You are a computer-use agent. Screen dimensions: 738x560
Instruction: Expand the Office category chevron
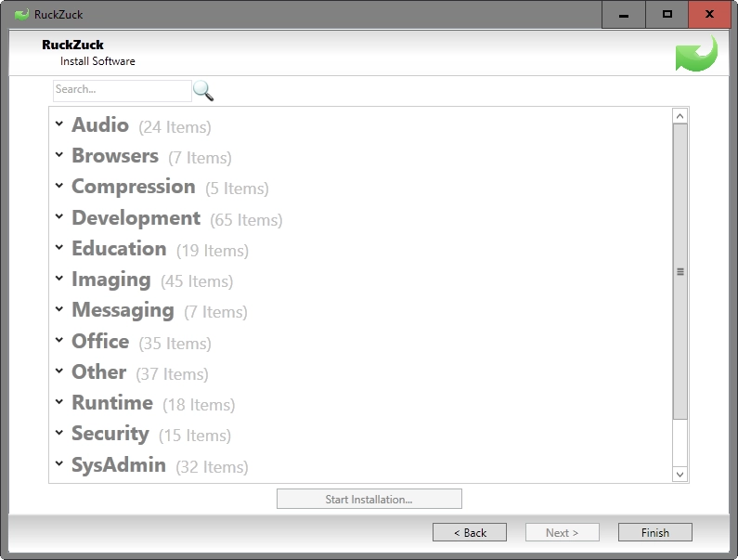tap(59, 340)
